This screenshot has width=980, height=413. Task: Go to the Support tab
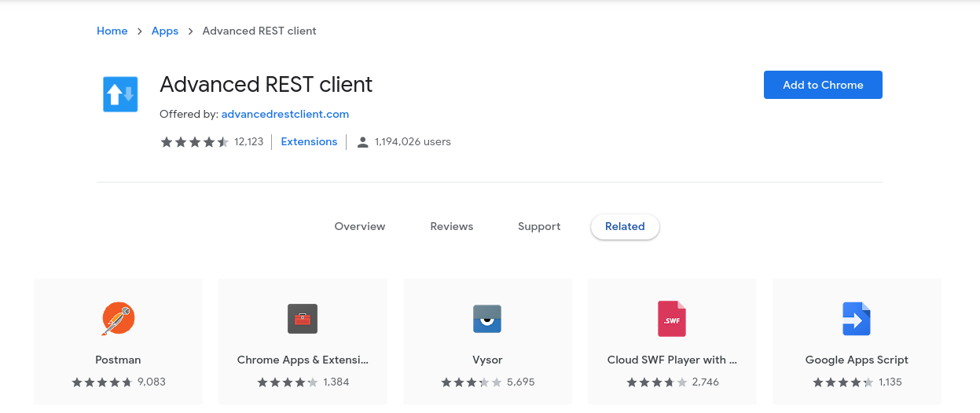[539, 226]
